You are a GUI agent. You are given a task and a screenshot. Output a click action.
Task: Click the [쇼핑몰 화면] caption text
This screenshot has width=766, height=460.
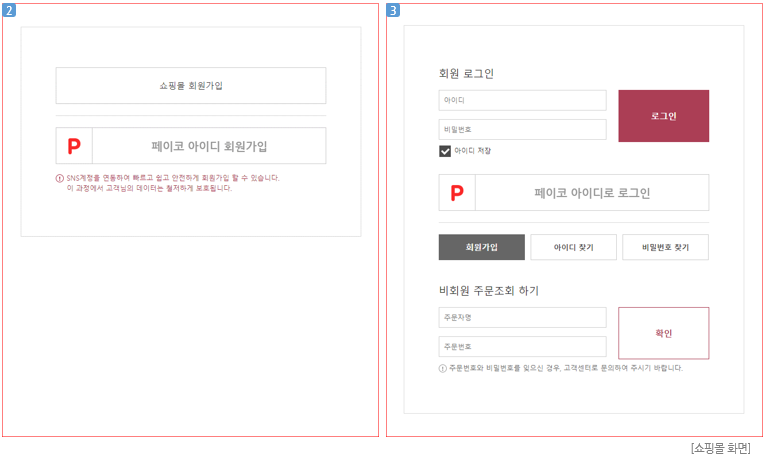720,448
